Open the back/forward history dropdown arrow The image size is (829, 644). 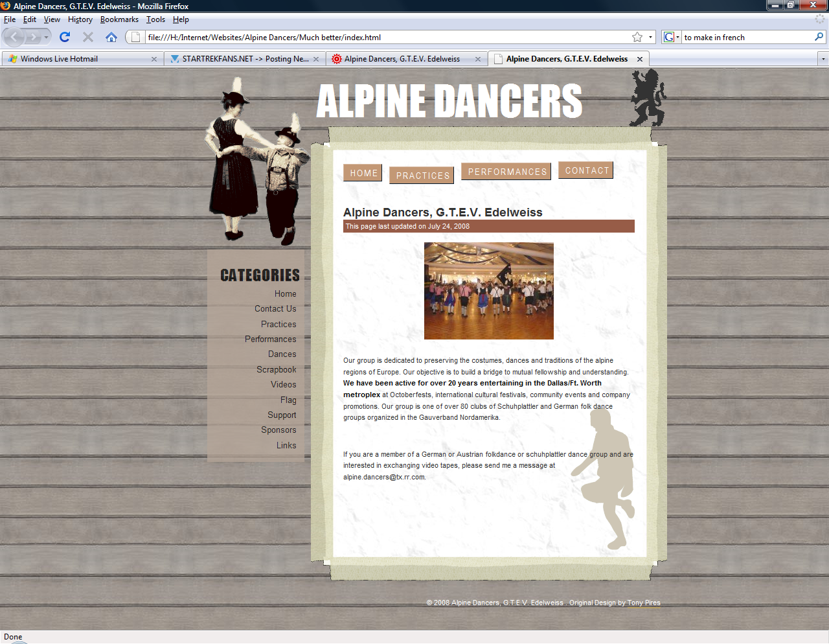click(46, 38)
